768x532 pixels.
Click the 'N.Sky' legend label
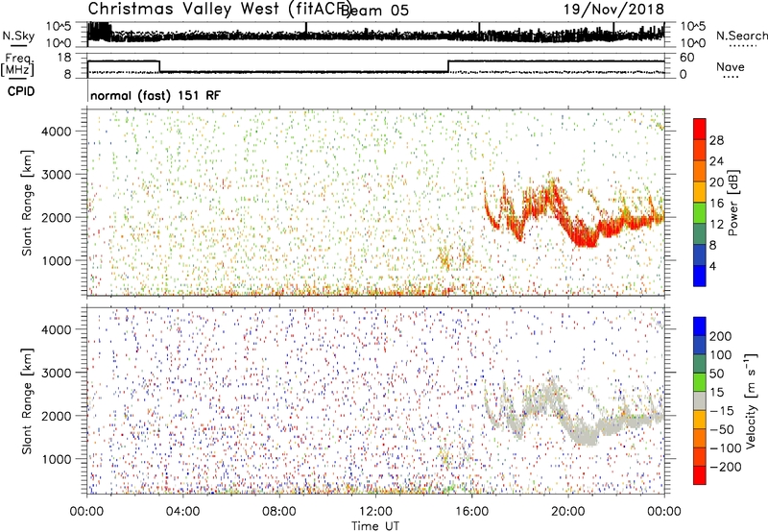18,36
